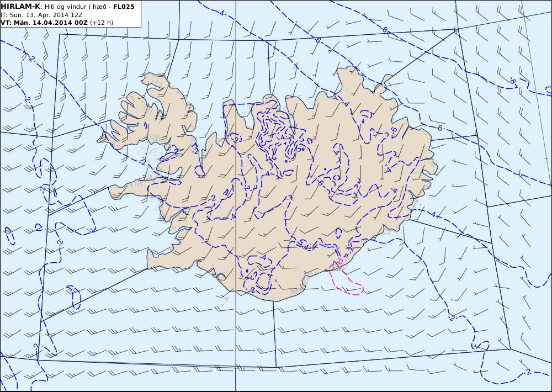Click the "VT: Mán. 14.04.2014 00Z" valid time
The width and height of the screenshot is (552, 392).
point(44,23)
